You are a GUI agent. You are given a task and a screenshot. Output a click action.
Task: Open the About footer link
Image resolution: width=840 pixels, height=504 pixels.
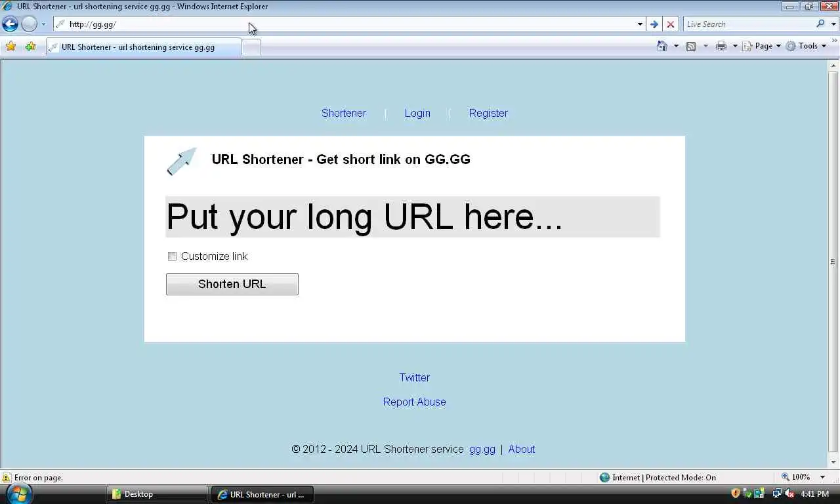522,449
